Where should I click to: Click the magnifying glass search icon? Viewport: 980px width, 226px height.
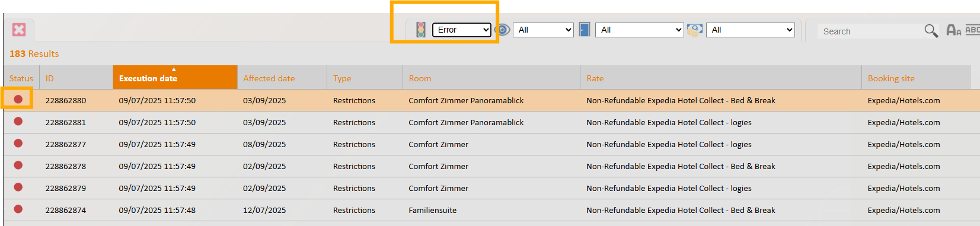[x=931, y=31]
